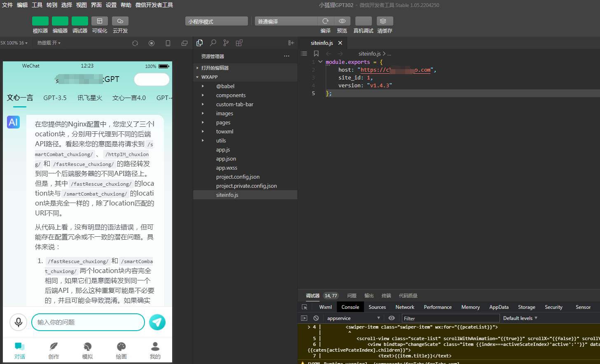This screenshot has height=364, width=600.
Task: Expand the custom-tab-bar folder
Action: pos(245,104)
